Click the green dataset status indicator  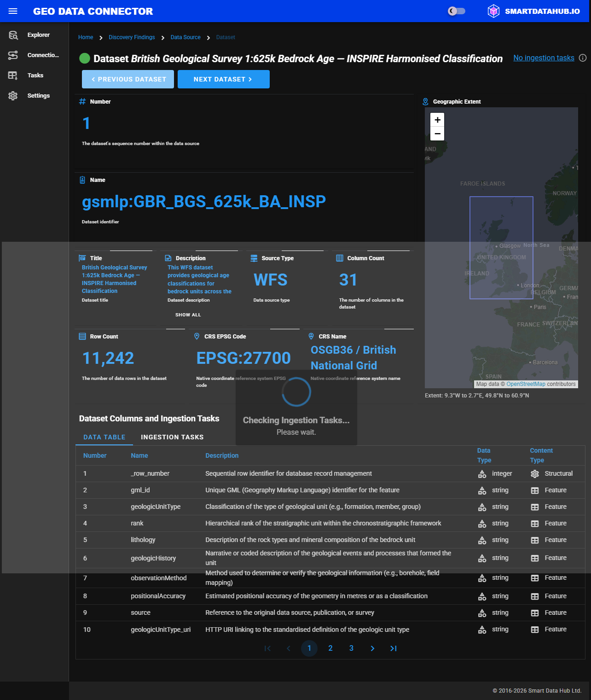point(85,58)
